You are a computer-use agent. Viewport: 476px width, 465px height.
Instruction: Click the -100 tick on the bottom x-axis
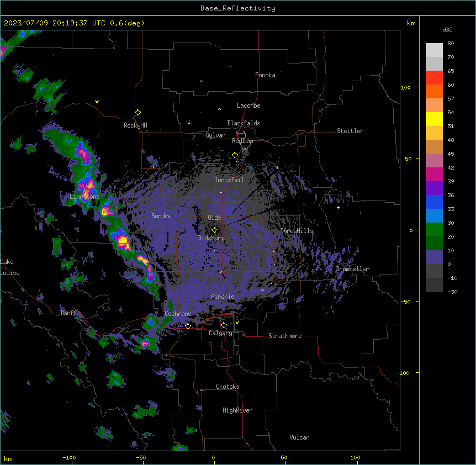click(x=69, y=457)
